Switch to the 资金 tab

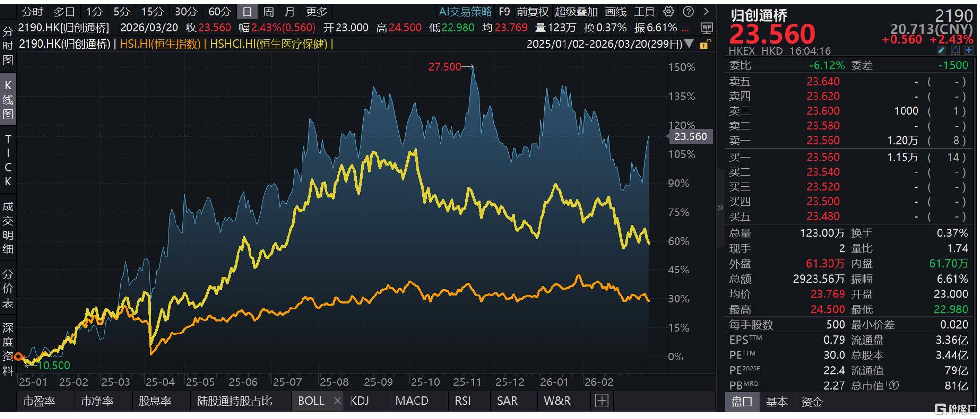click(812, 402)
